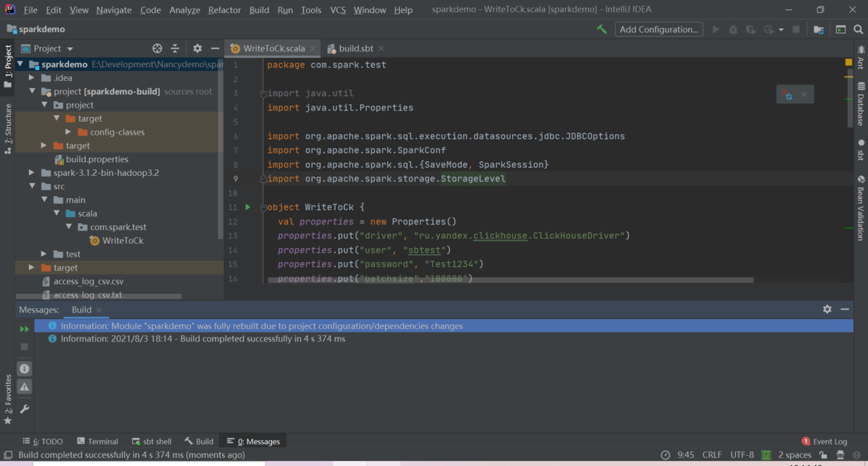Image resolution: width=868 pixels, height=466 pixels.
Task: Click the Collapse All icon in Project panel
Action: tap(175, 48)
